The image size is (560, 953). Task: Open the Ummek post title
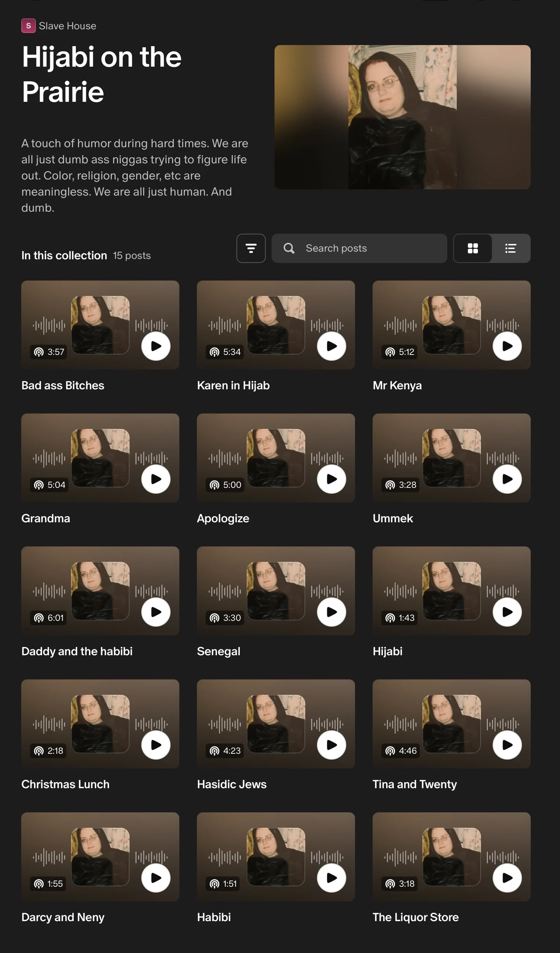393,519
